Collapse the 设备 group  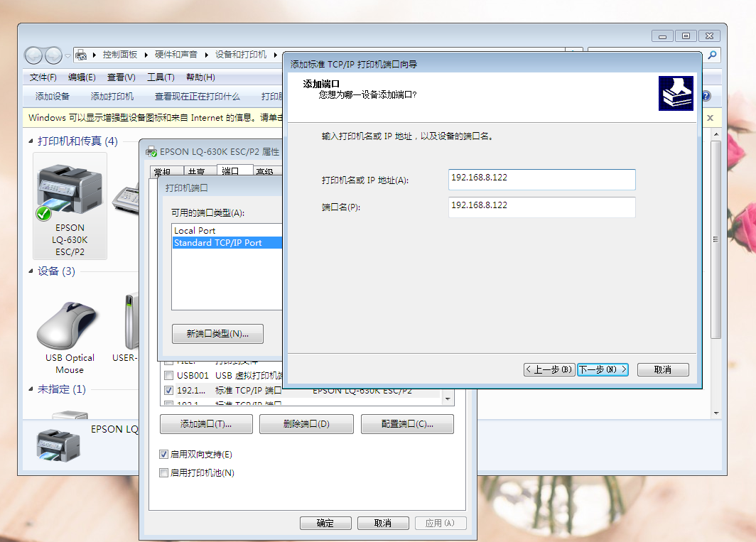click(x=31, y=271)
